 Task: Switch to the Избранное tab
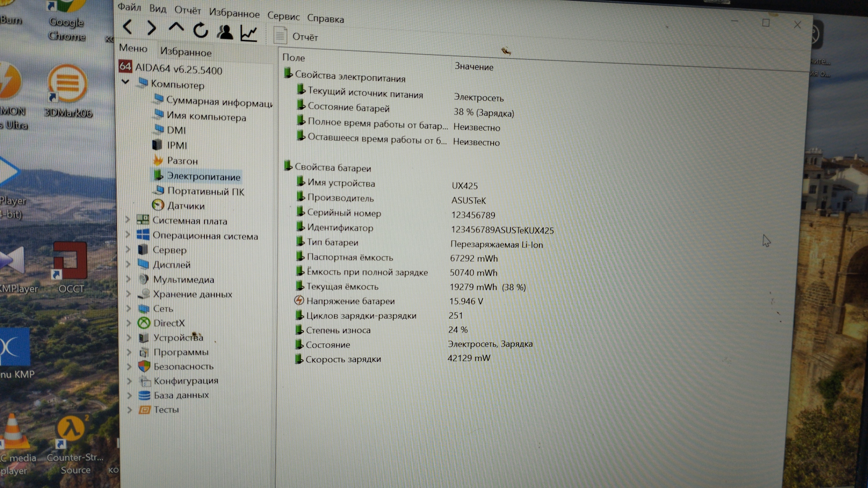(185, 52)
